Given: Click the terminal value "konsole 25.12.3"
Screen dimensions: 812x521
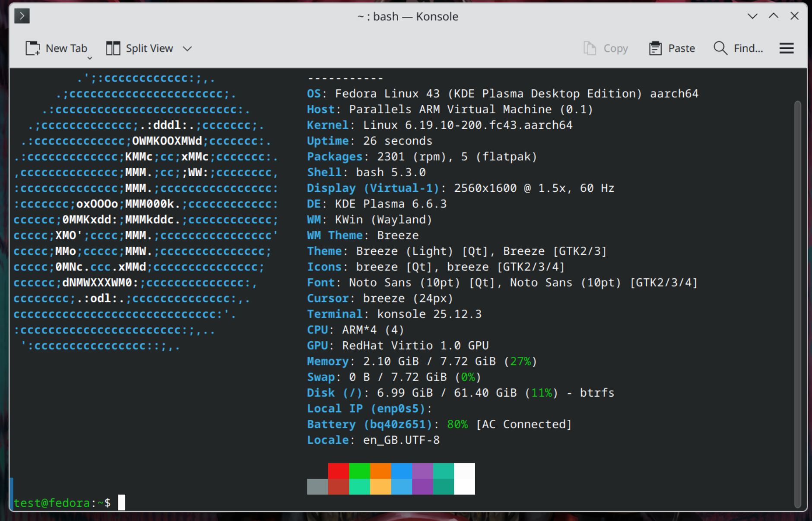Looking at the screenshot, I should pyautogui.click(x=429, y=314).
